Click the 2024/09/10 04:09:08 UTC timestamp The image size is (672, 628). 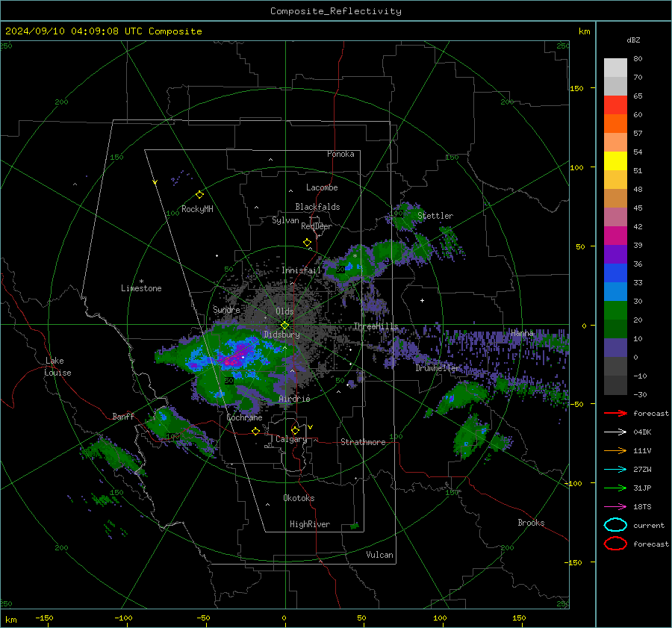click(74, 31)
